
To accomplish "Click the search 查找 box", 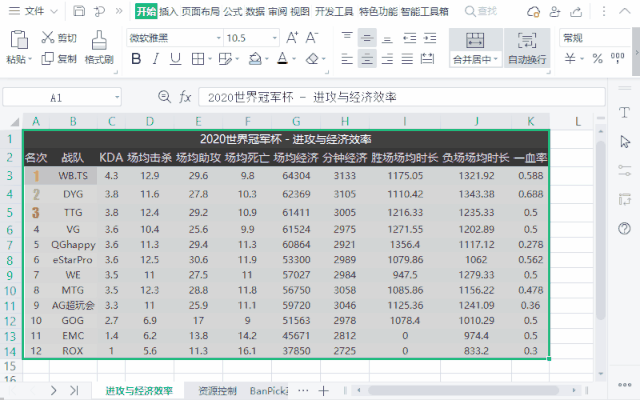I will (482, 11).
